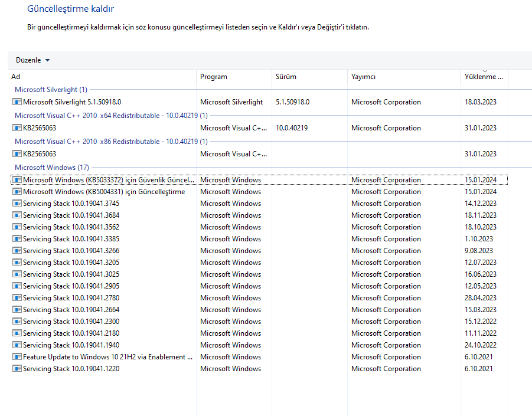Viewport: 532px width, 416px height.
Task: Click the KB2565063 icon under x86 Redistributable
Action: tap(17, 153)
